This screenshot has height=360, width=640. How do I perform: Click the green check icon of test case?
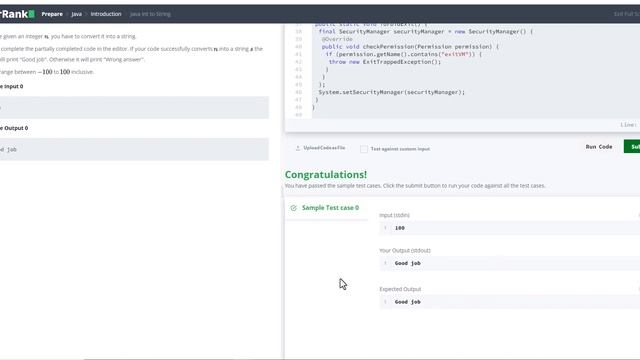(293, 208)
